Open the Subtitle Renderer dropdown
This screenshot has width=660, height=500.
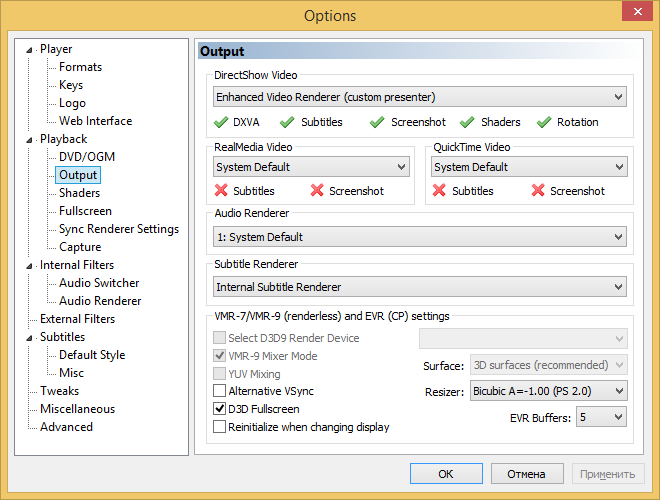point(420,287)
